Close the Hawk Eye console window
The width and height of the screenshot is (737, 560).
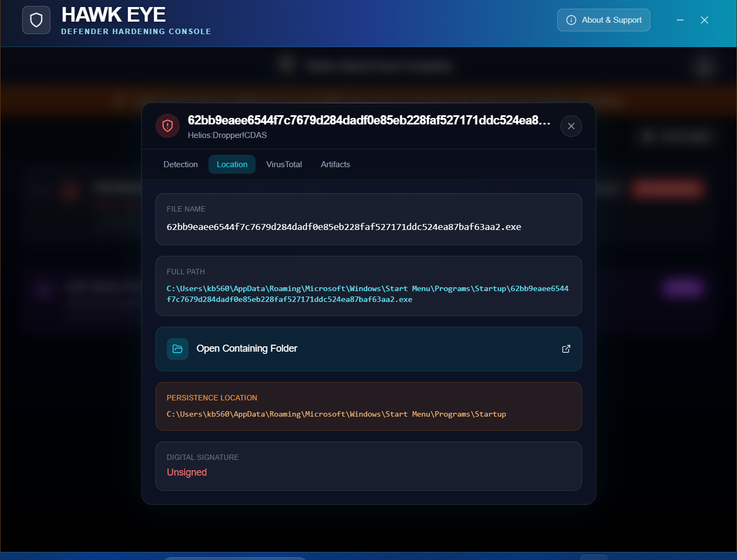[705, 20]
